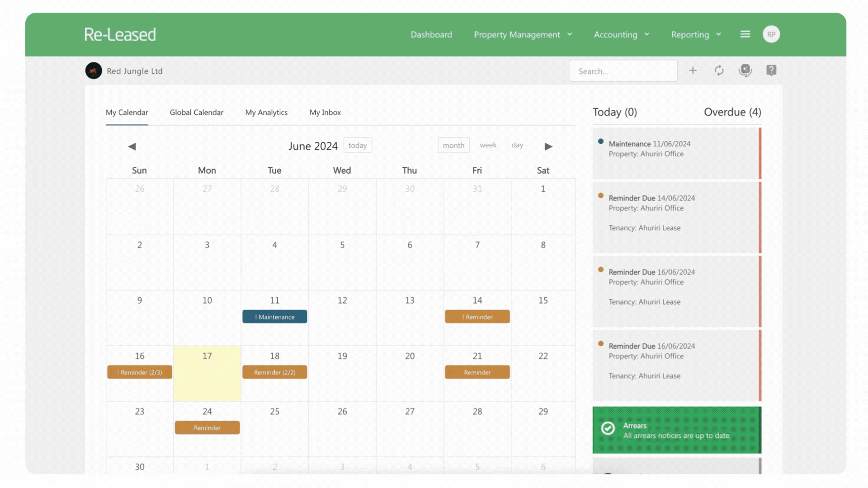
Task: Click the blue dot on Maintenance card
Action: 601,141
